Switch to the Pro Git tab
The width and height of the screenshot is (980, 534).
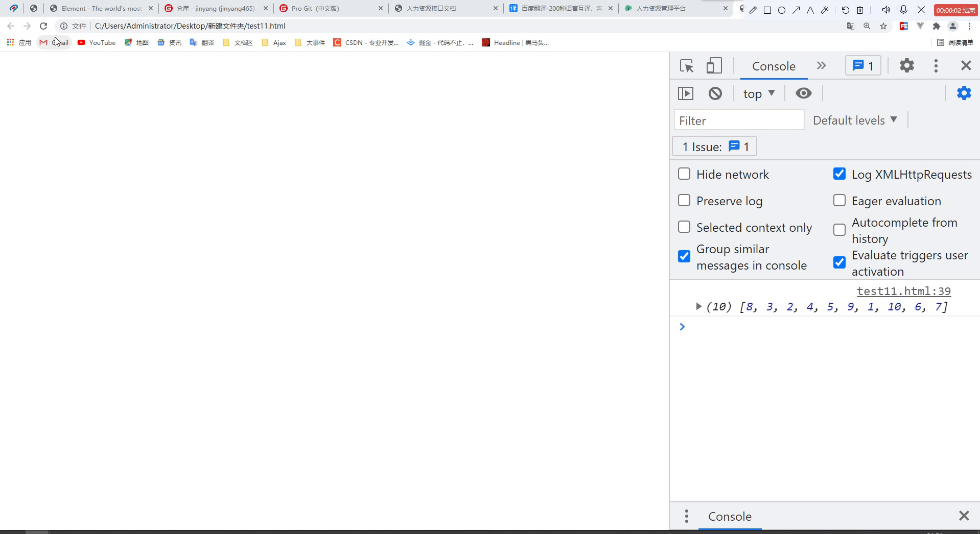click(332, 8)
